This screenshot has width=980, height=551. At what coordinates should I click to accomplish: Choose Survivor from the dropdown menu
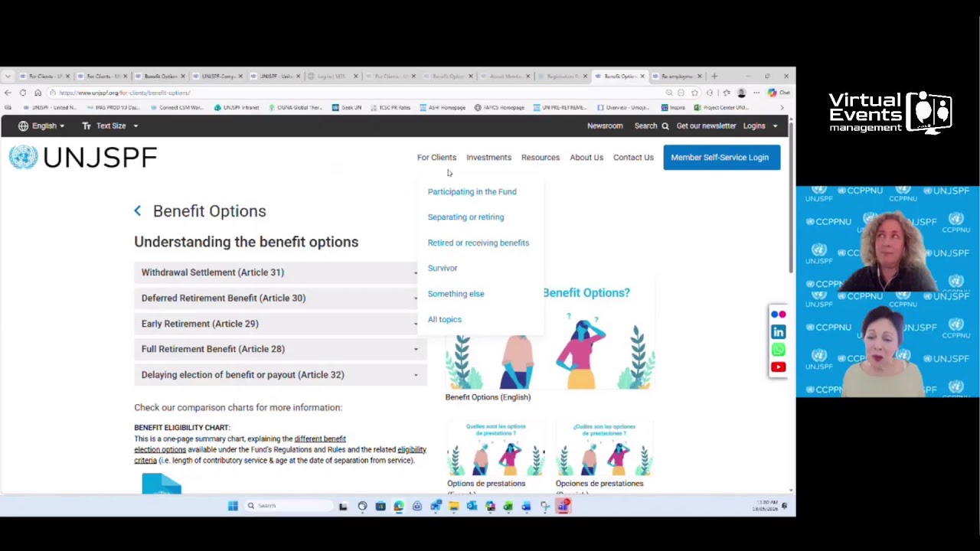(x=442, y=269)
